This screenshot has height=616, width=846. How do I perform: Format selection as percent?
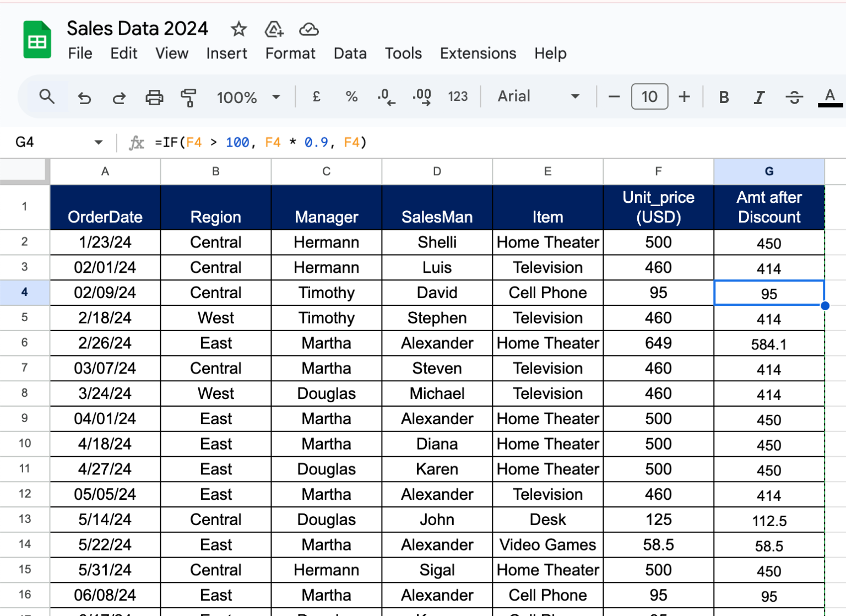[351, 97]
